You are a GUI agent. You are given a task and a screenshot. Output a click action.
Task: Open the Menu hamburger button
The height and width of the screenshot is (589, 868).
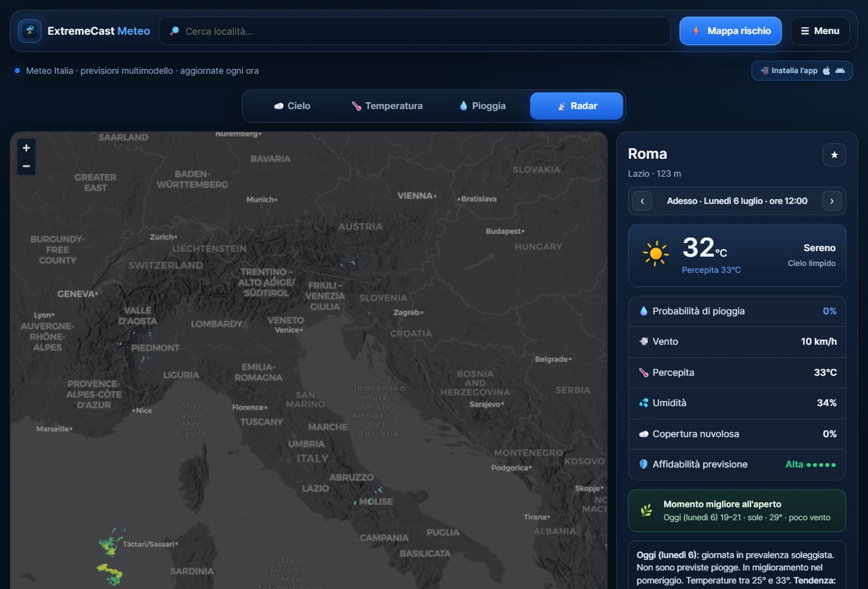click(820, 31)
